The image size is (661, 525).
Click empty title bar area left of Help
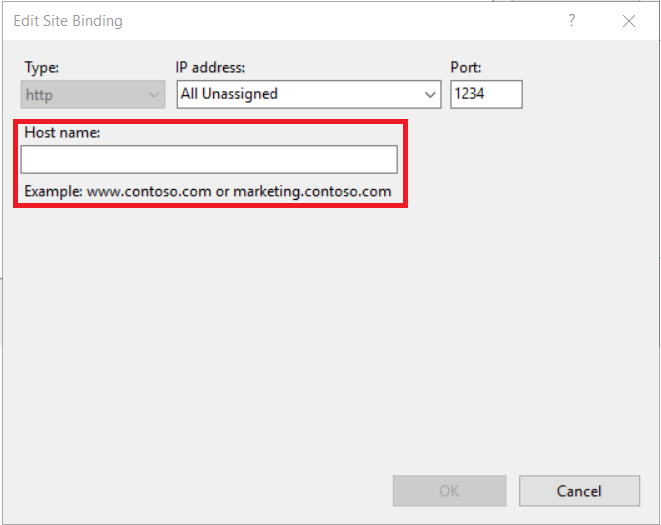(x=350, y=20)
